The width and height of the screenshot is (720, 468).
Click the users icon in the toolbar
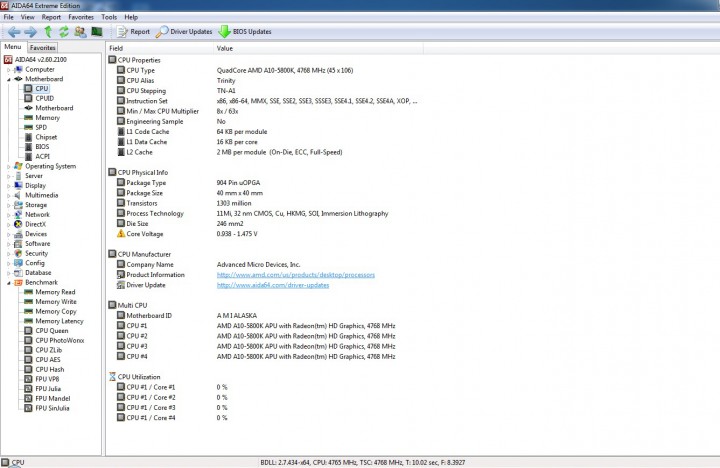pyautogui.click(x=80, y=31)
